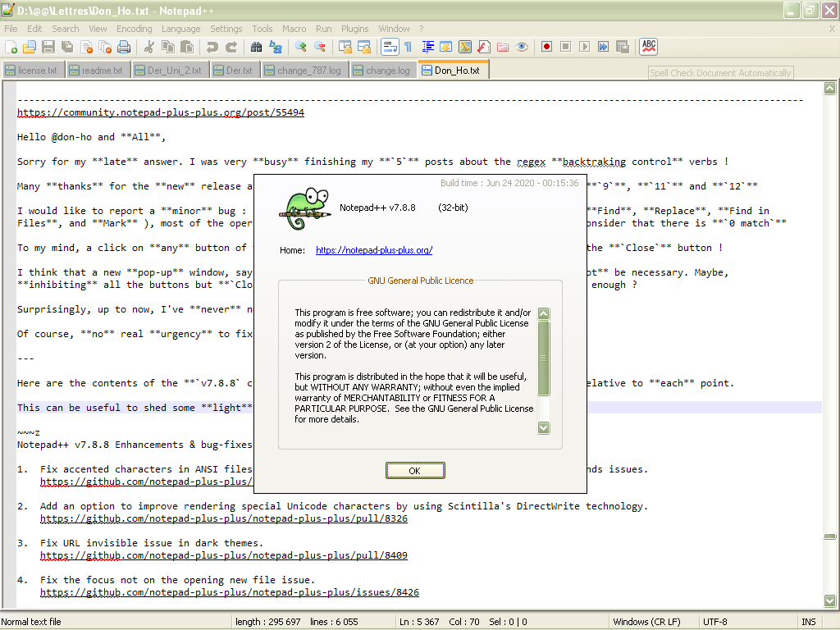Click the Undo arrow icon
This screenshot has height=630, width=840.
[212, 47]
